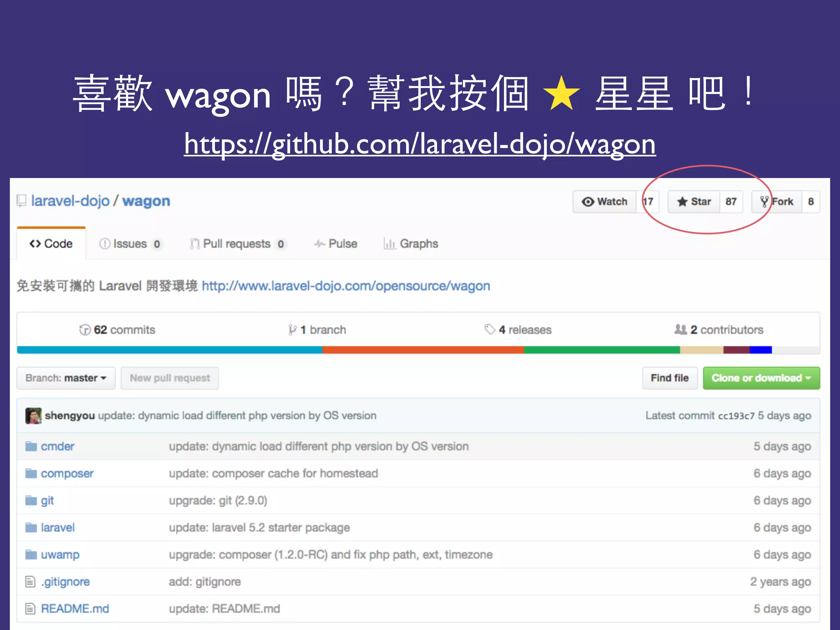Click the repository book icon beside laravel-dojo
The width and height of the screenshot is (840, 630).
point(21,201)
